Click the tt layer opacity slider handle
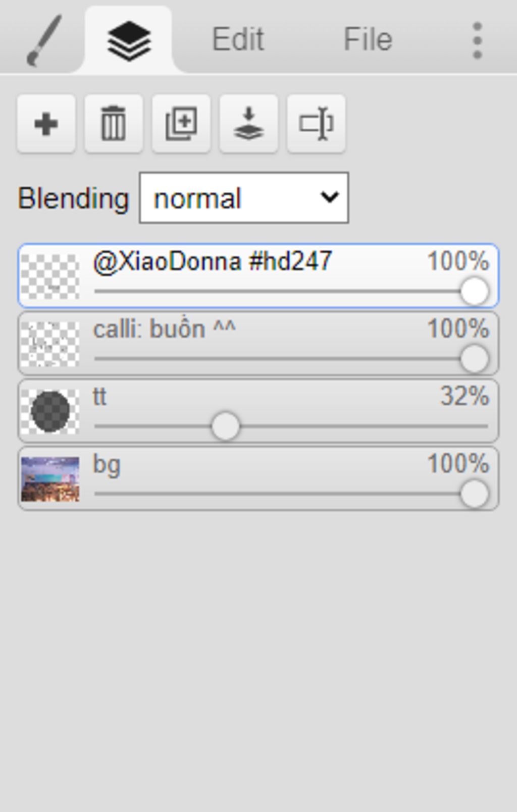The width and height of the screenshot is (517, 812). [225, 426]
